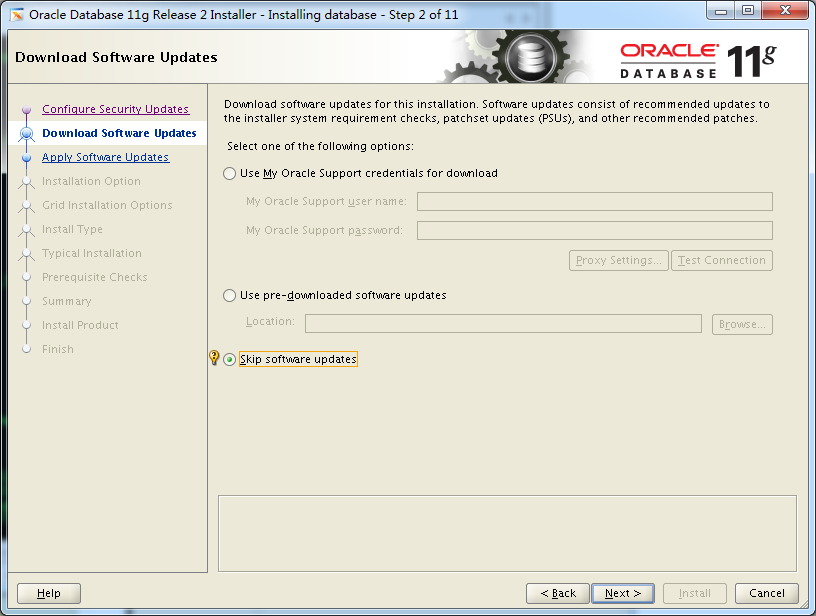Maximize the installer window
This screenshot has height=616, width=816.
click(748, 10)
